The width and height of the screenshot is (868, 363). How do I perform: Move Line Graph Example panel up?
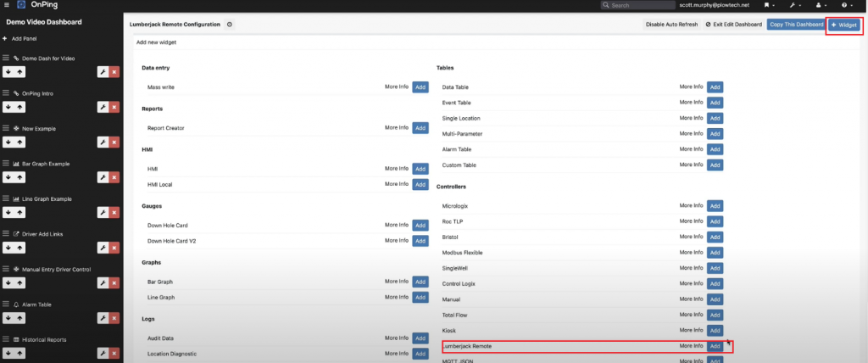point(20,212)
